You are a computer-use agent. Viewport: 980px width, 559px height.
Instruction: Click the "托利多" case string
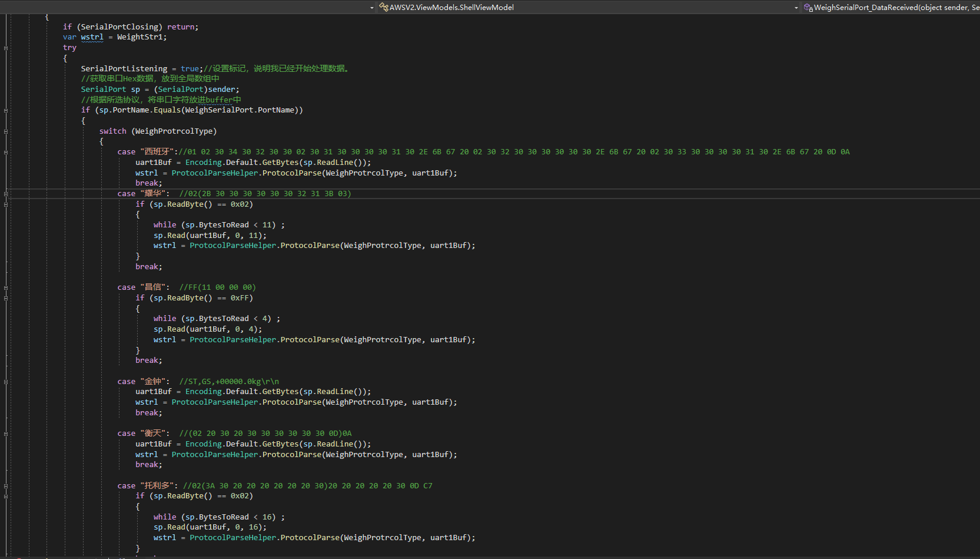pyautogui.click(x=157, y=486)
